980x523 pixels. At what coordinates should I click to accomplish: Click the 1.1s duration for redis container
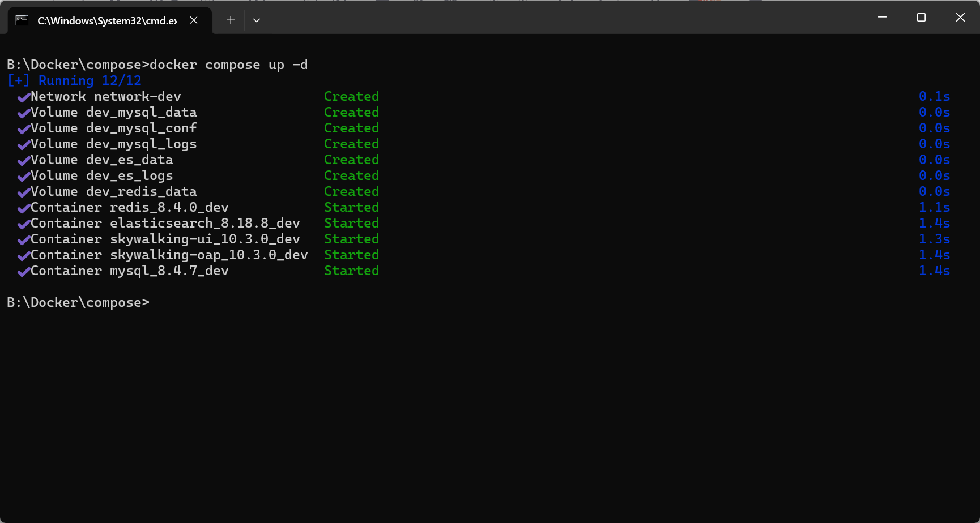pos(934,207)
